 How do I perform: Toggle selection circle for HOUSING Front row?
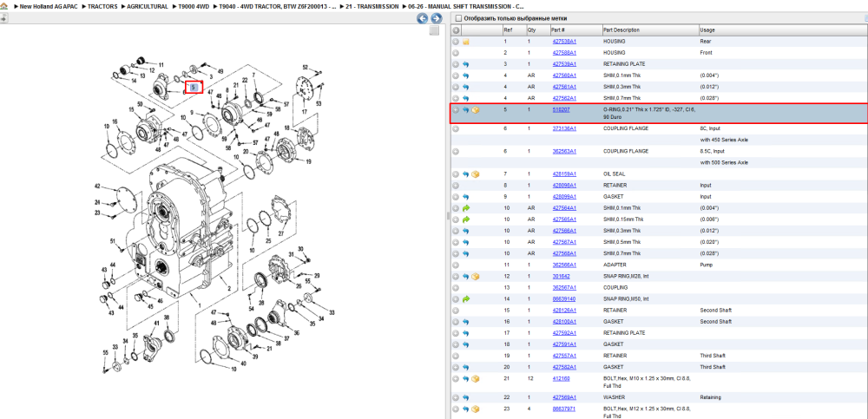point(456,53)
